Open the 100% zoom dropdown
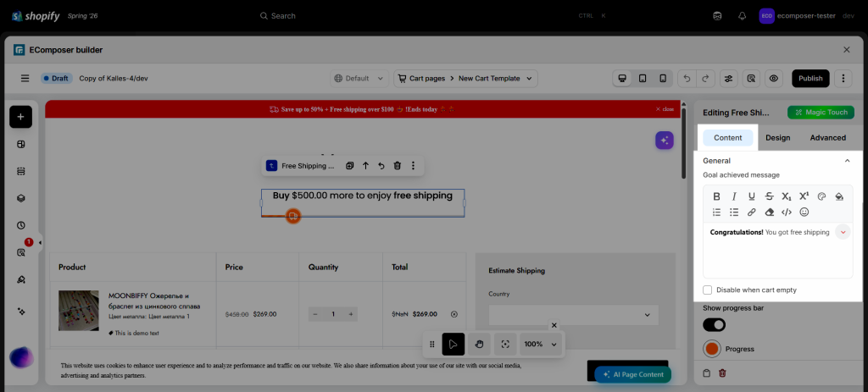Viewport: 868px width, 392px height. [x=540, y=344]
